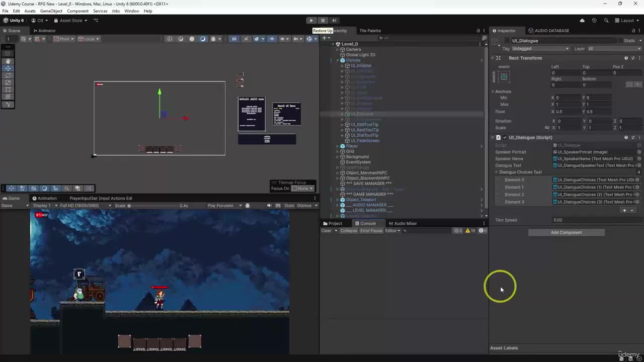Select Global Light 2D in Hierarchy
The height and width of the screenshot is (362, 644).
[360, 55]
